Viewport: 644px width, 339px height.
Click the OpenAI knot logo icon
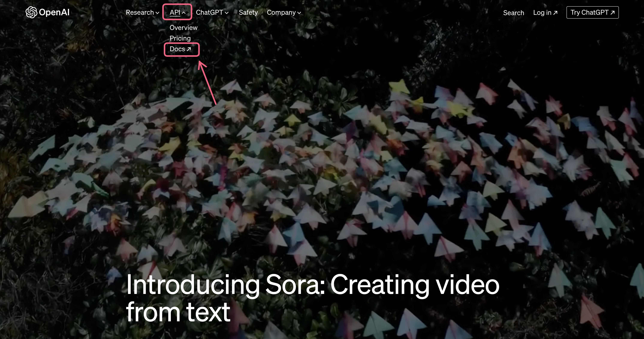(31, 12)
